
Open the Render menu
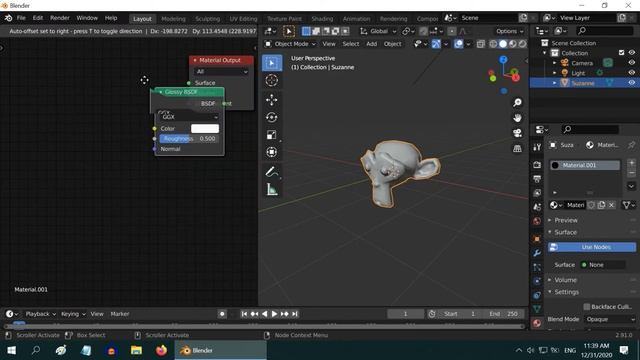coord(60,18)
